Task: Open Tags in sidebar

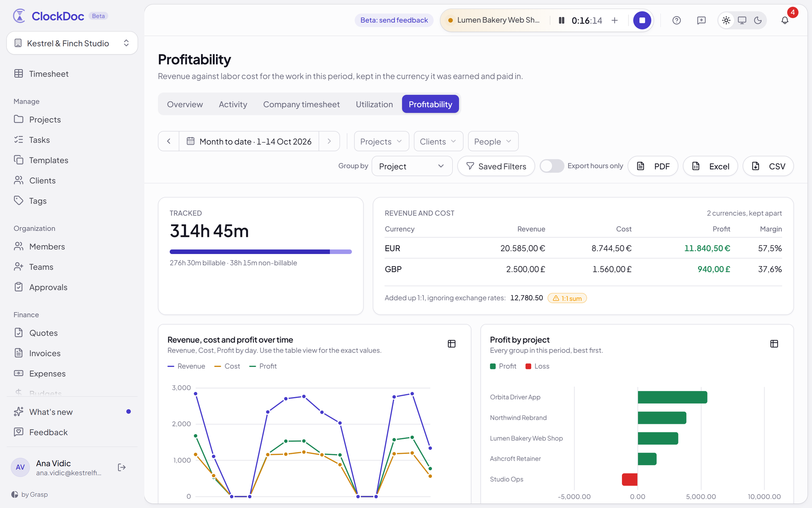Action: tap(72, 201)
